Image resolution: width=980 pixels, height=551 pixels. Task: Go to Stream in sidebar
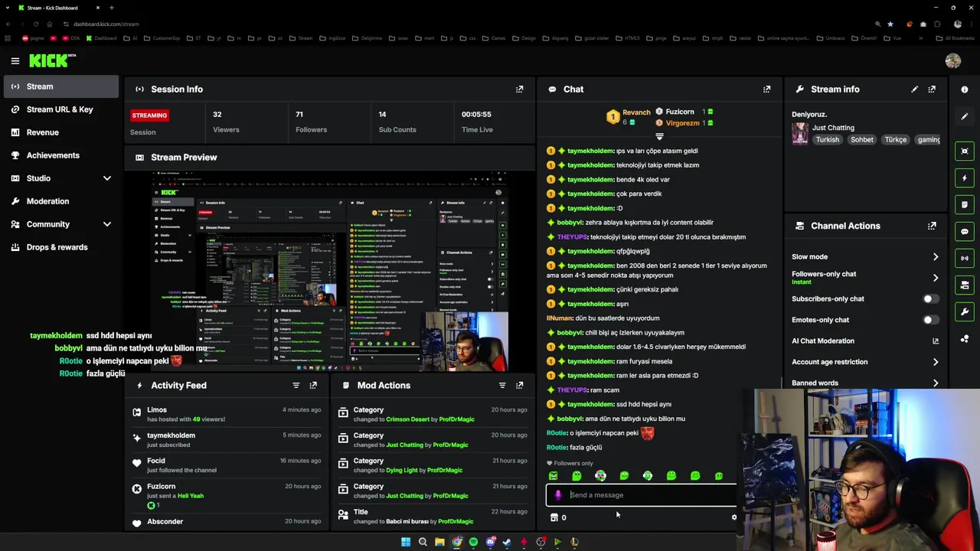point(60,86)
